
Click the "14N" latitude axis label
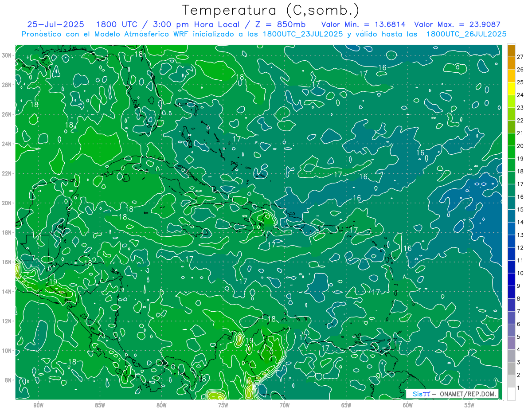click(7, 291)
